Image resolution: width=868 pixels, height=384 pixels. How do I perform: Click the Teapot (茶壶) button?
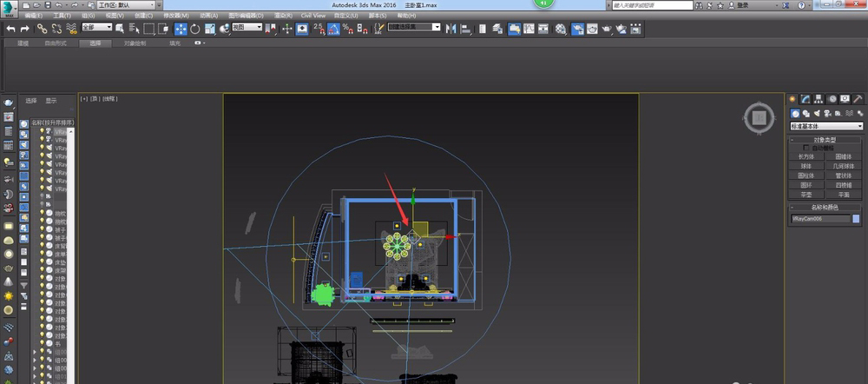click(806, 195)
